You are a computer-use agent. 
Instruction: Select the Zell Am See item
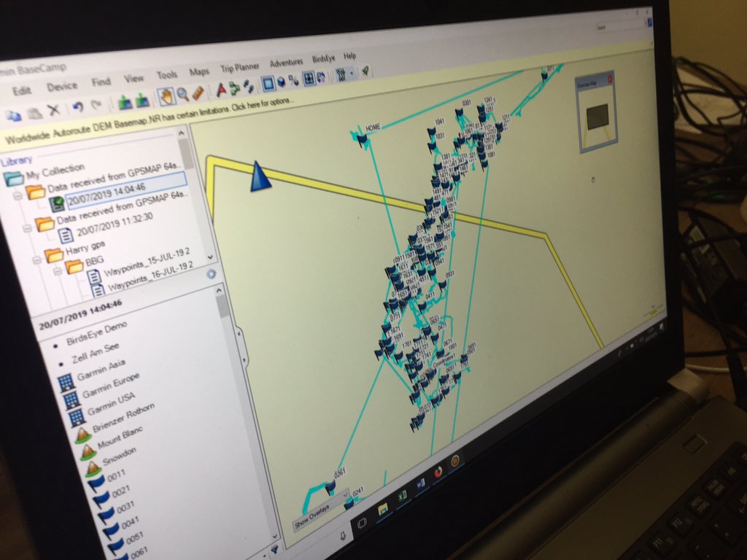pos(96,353)
